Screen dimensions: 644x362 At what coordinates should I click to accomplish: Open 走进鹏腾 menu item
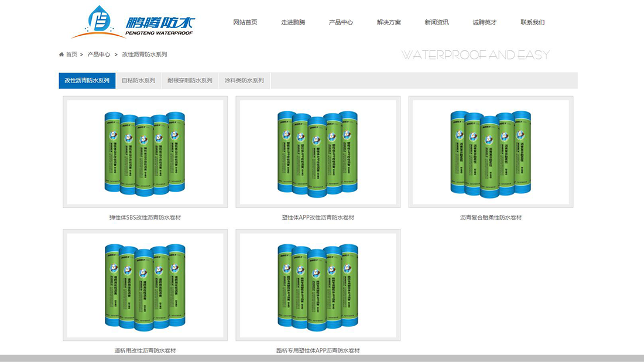point(293,22)
